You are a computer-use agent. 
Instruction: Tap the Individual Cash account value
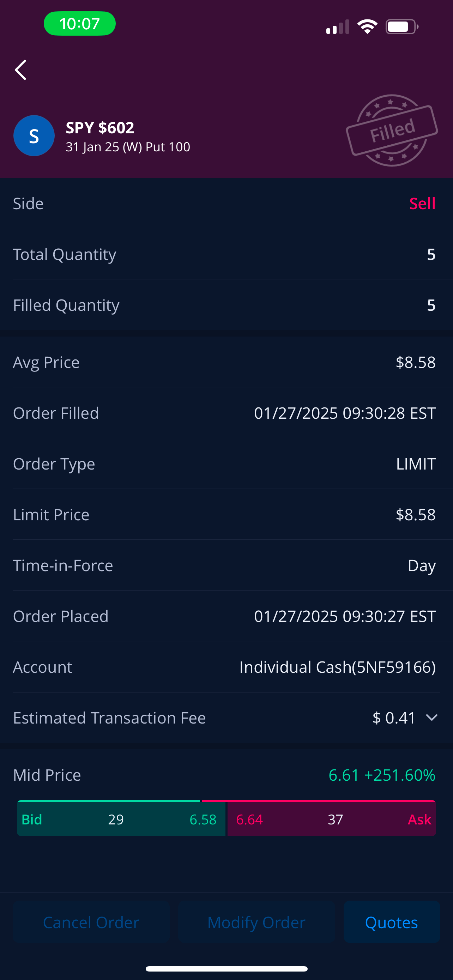coord(337,667)
